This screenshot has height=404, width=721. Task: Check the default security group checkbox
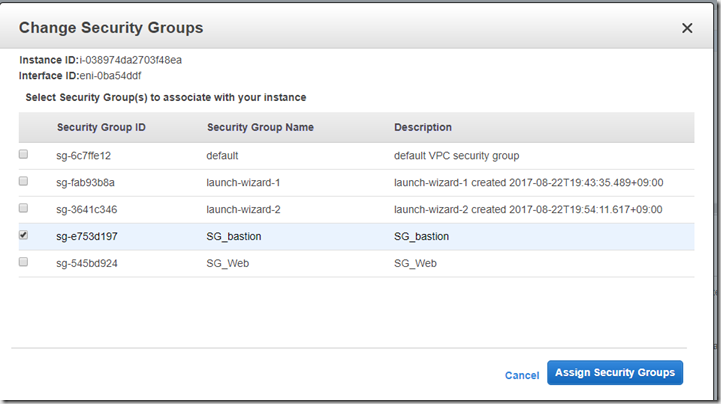coord(23,155)
